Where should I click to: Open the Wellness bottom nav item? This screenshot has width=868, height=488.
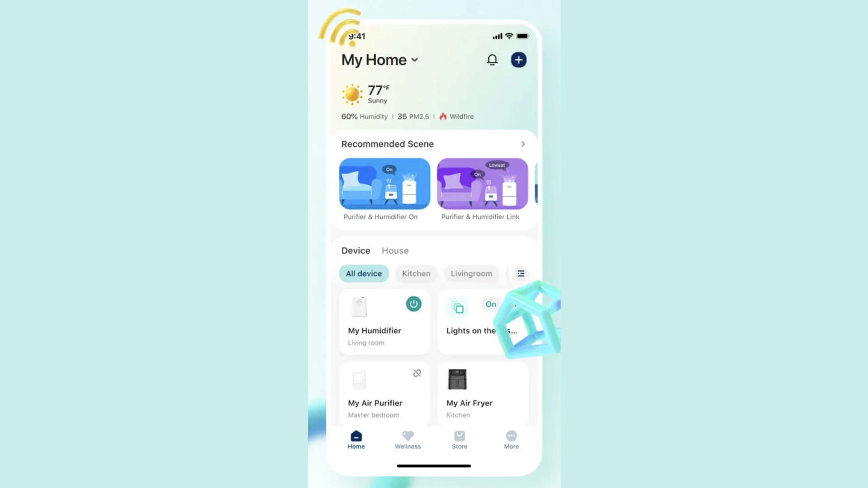(x=408, y=440)
